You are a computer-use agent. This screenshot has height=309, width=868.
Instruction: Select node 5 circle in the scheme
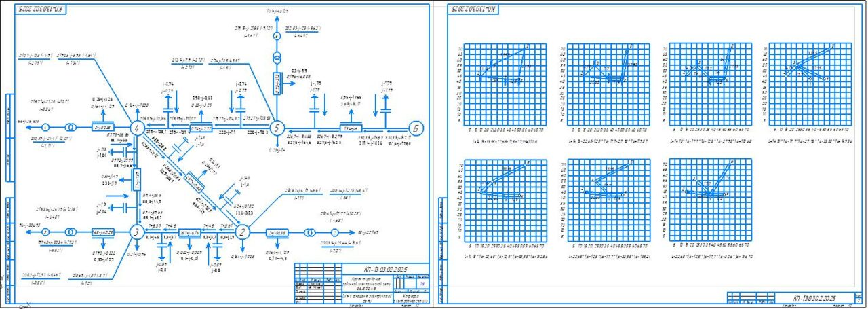click(275, 127)
